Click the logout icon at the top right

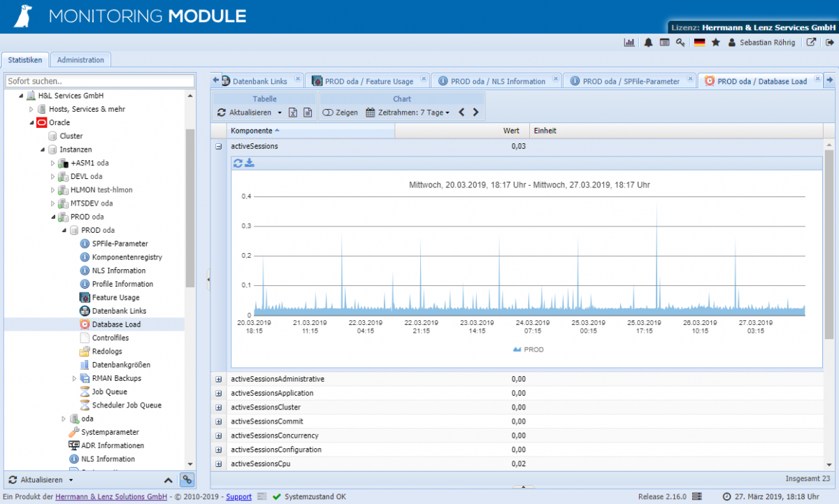point(829,42)
